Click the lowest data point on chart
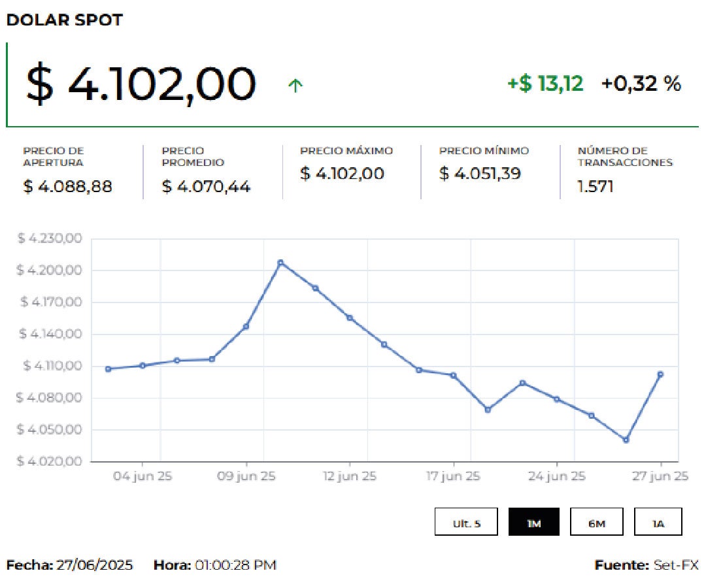This screenshot has width=706, height=588. [x=626, y=440]
